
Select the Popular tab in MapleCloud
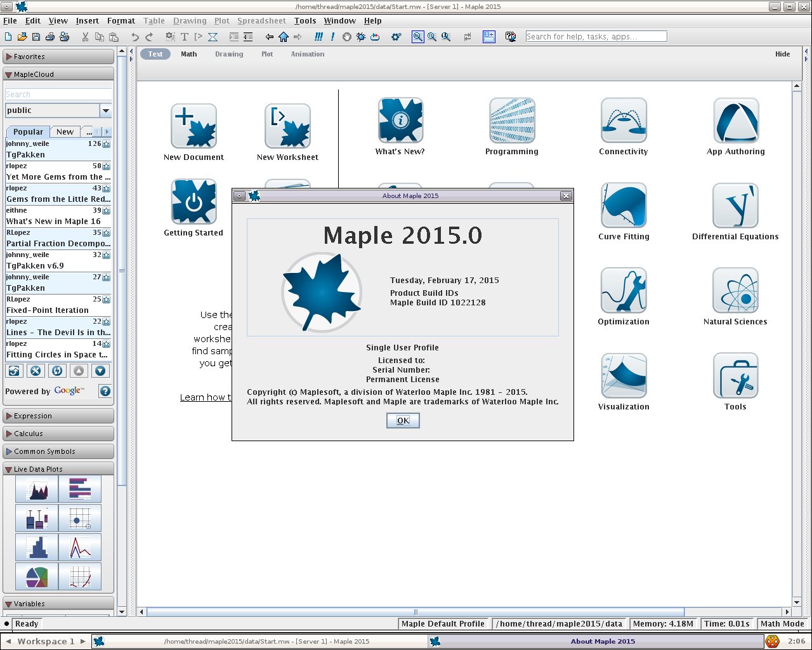[28, 131]
